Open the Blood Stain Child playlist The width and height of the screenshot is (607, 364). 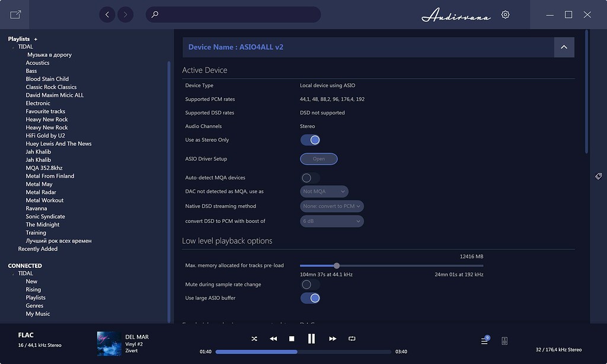[x=47, y=79]
